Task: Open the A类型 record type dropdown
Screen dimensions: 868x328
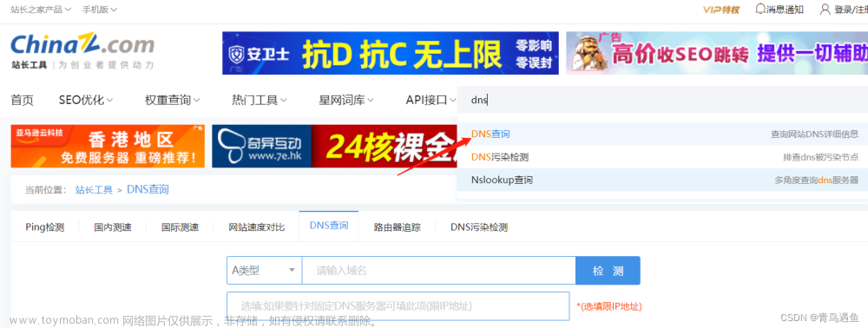Action: point(264,271)
